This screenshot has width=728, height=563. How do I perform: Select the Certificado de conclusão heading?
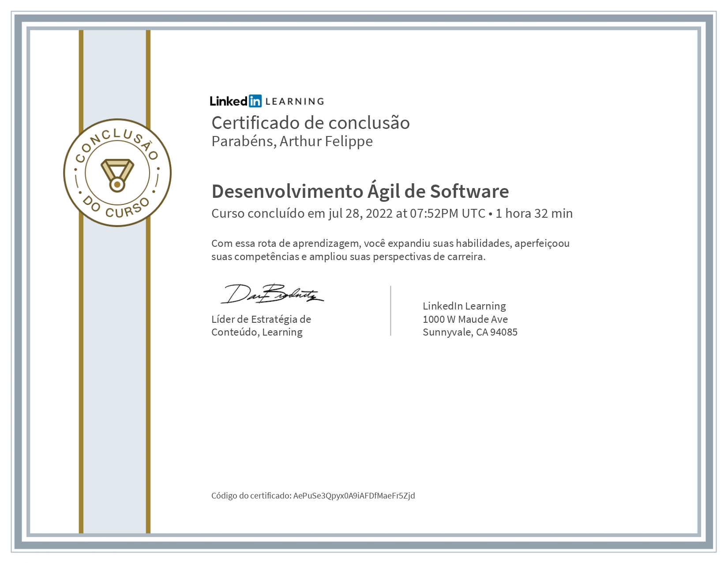(311, 123)
